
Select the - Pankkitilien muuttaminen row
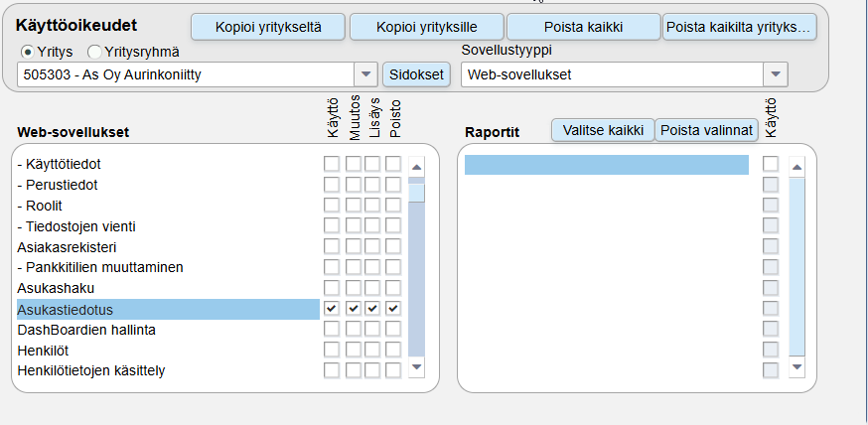tap(168, 267)
